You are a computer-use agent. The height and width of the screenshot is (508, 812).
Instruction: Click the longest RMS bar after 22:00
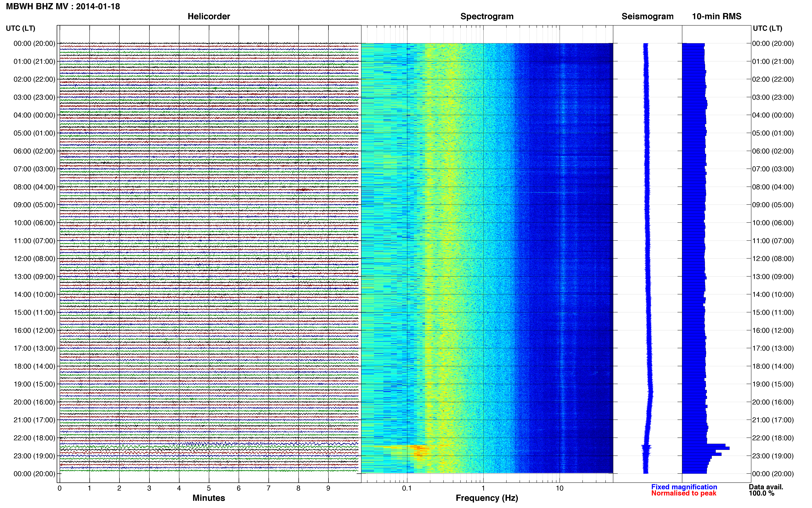click(706, 448)
